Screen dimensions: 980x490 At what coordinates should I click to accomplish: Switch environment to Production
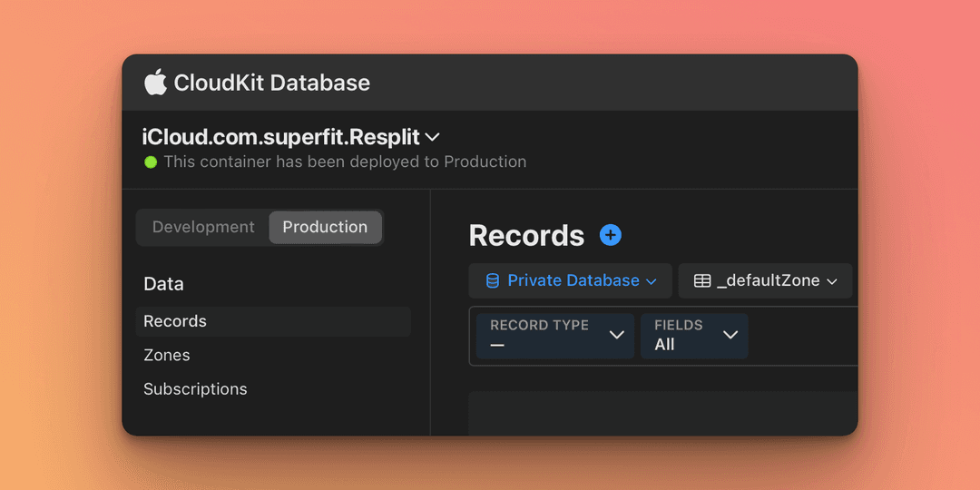pyautogui.click(x=325, y=227)
